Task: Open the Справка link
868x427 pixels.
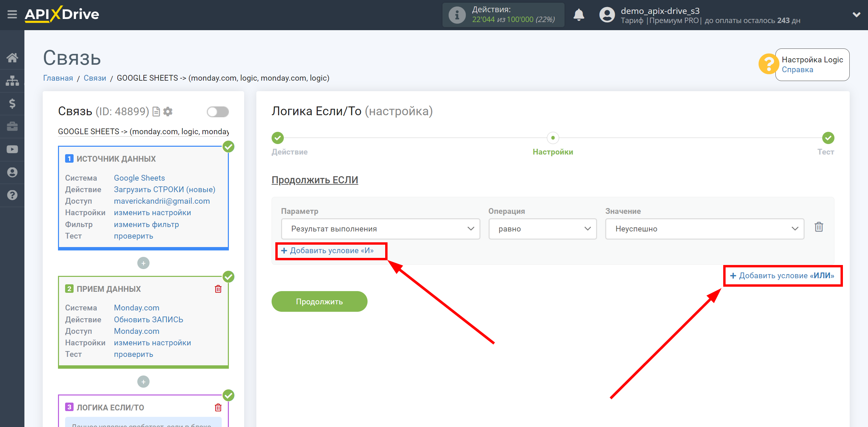Action: (797, 69)
